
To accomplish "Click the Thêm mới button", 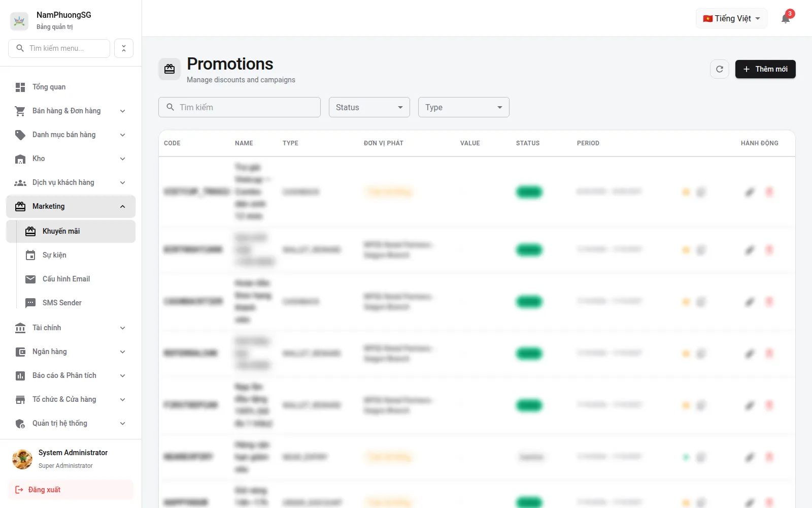I will (x=765, y=69).
